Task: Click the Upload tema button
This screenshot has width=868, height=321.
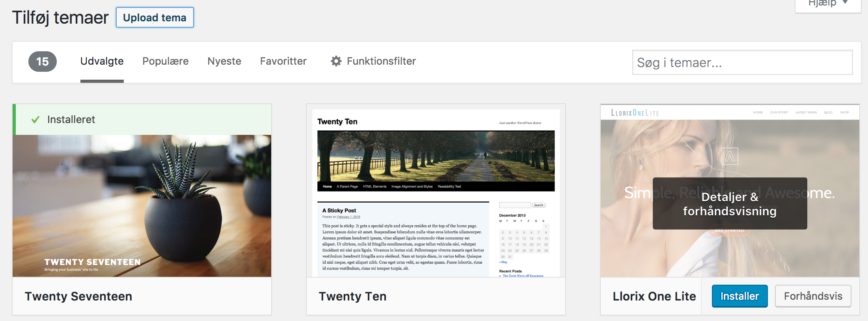Action: tap(155, 17)
